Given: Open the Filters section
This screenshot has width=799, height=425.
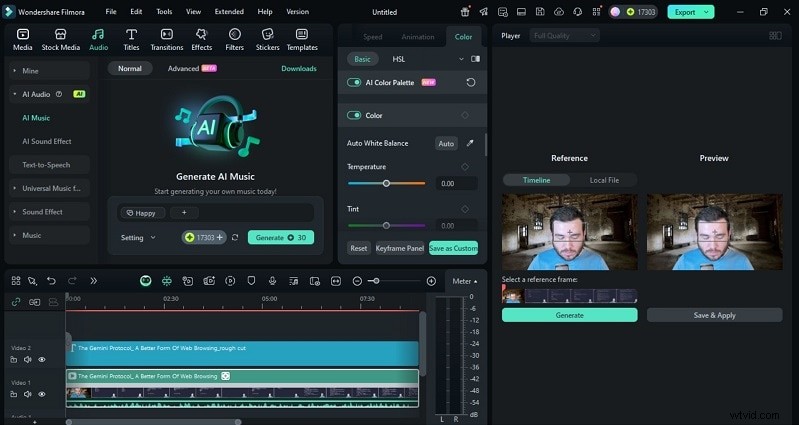Looking at the screenshot, I should (x=234, y=40).
